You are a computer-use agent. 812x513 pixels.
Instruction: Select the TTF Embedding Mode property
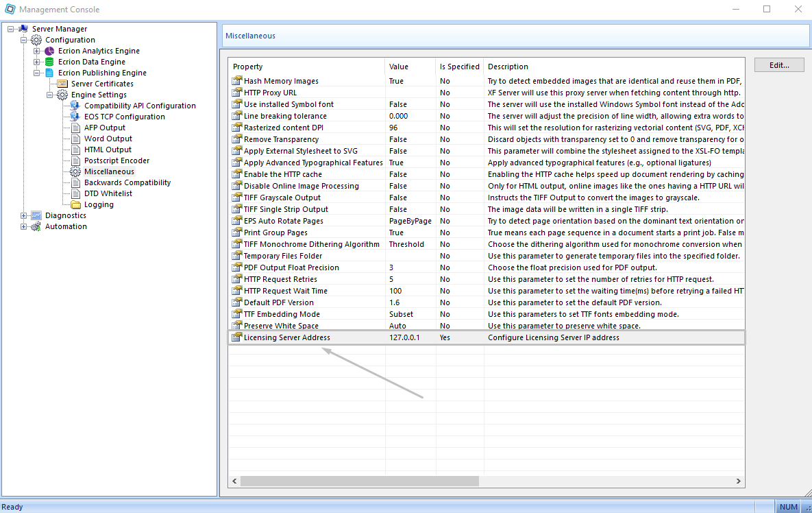click(x=282, y=314)
